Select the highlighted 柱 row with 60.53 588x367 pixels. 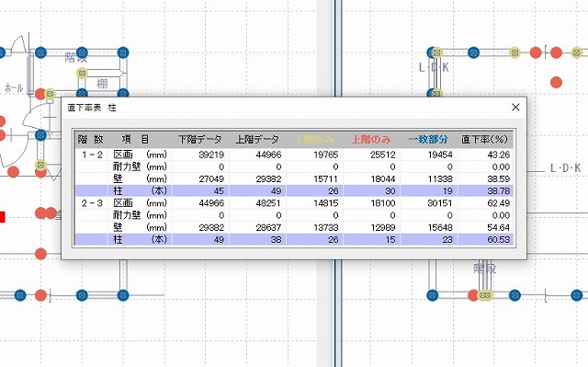click(x=294, y=239)
